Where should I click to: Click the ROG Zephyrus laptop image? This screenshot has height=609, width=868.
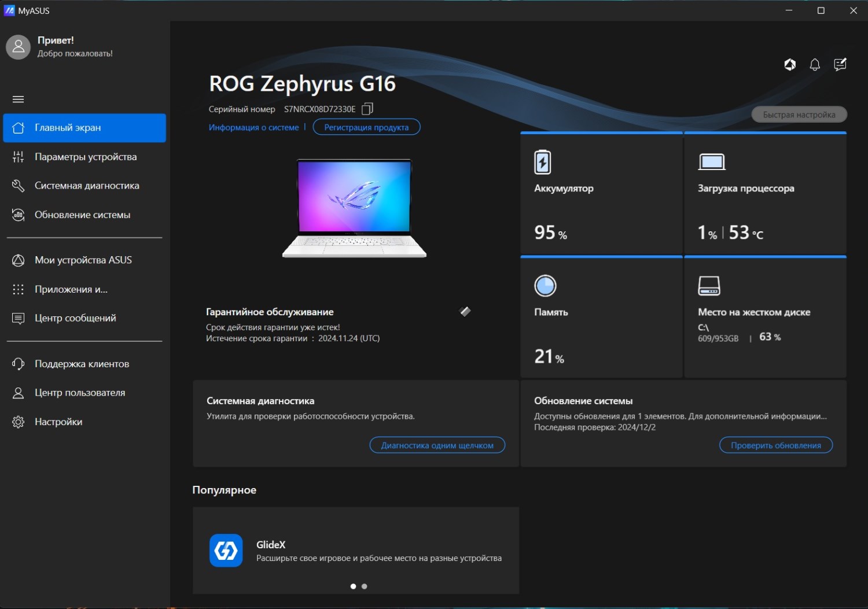pos(354,208)
